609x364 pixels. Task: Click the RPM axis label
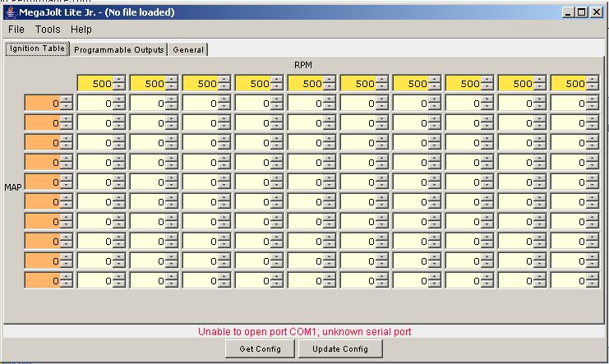(x=303, y=65)
